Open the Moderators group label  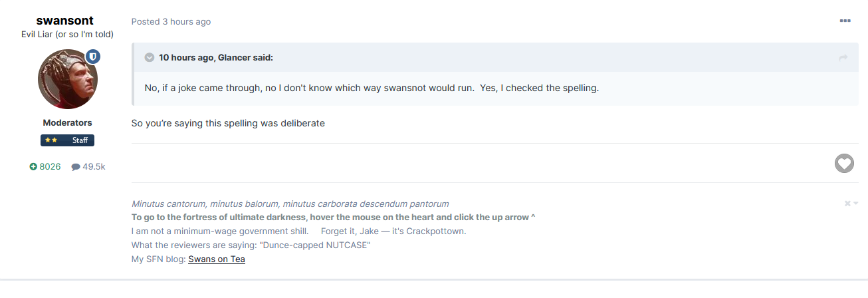(x=67, y=123)
